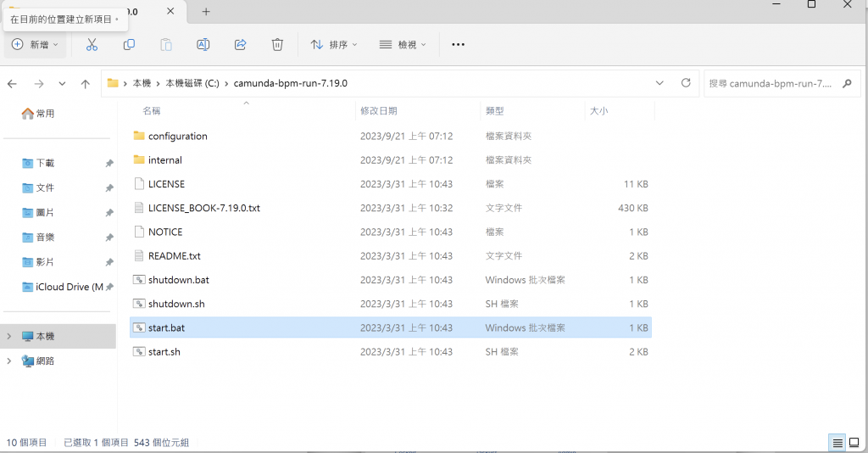Click the internal folder icon
The height and width of the screenshot is (453, 868).
click(x=139, y=159)
